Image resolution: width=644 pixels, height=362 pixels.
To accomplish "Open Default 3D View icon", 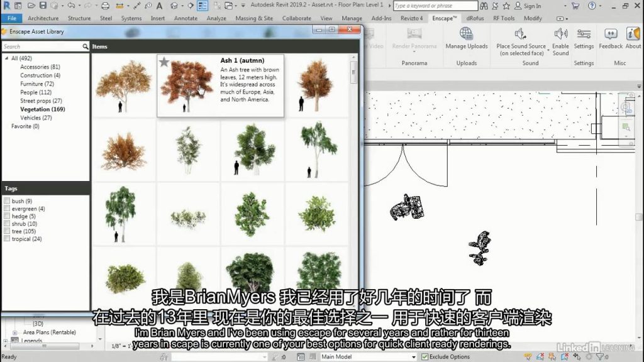I will [174, 6].
